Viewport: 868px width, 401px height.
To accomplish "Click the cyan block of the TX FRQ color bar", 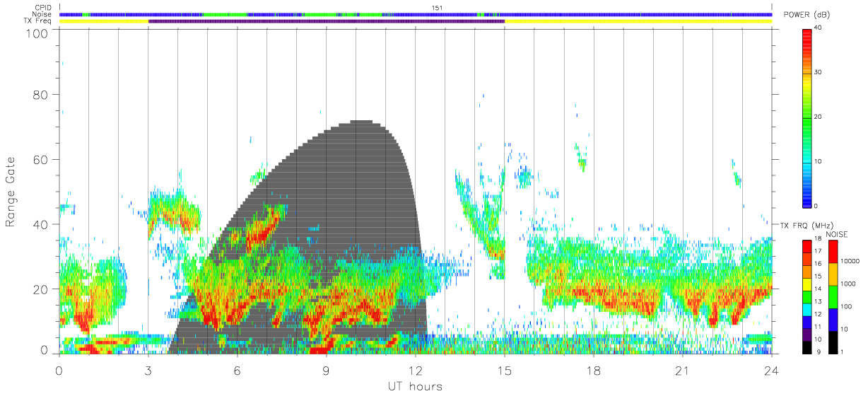I will point(807,309).
